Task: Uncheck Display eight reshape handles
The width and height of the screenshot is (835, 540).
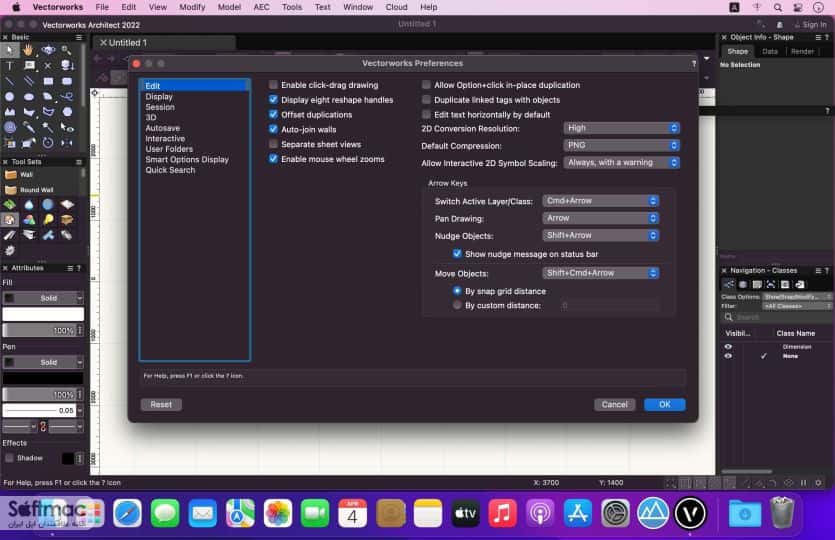Action: click(x=273, y=100)
